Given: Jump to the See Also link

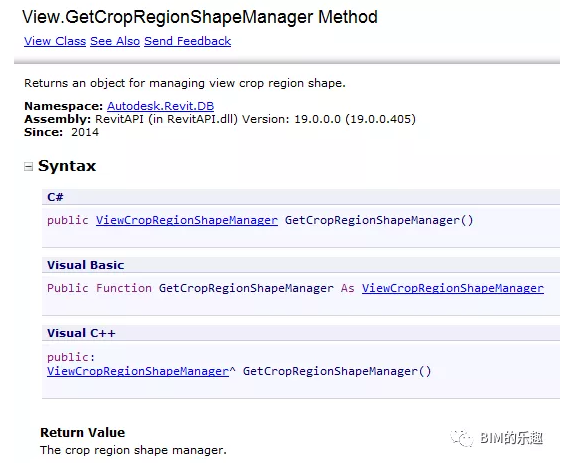Looking at the screenshot, I should pos(115,41).
